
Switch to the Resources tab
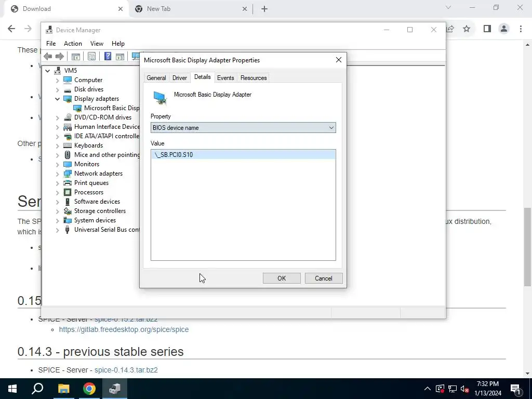coord(254,78)
